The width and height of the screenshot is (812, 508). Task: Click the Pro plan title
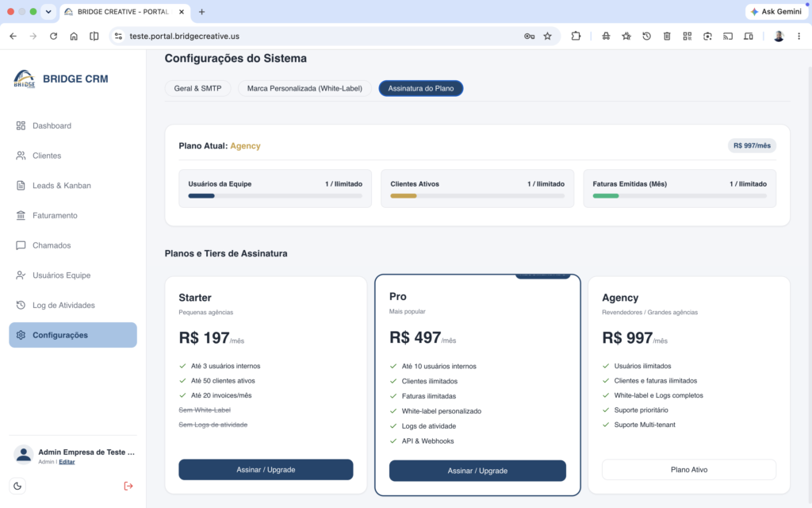[398, 297]
